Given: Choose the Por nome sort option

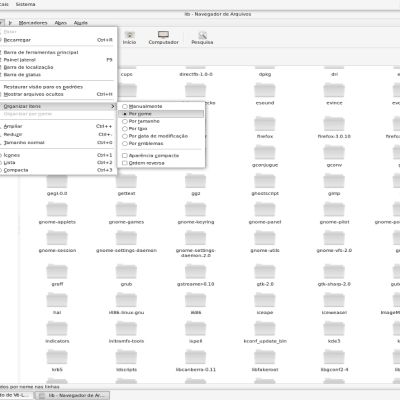Looking at the screenshot, I should [x=161, y=114].
